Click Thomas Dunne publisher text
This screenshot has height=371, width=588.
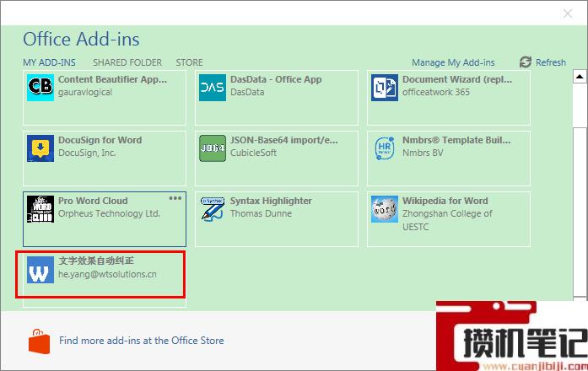pyautogui.click(x=261, y=213)
